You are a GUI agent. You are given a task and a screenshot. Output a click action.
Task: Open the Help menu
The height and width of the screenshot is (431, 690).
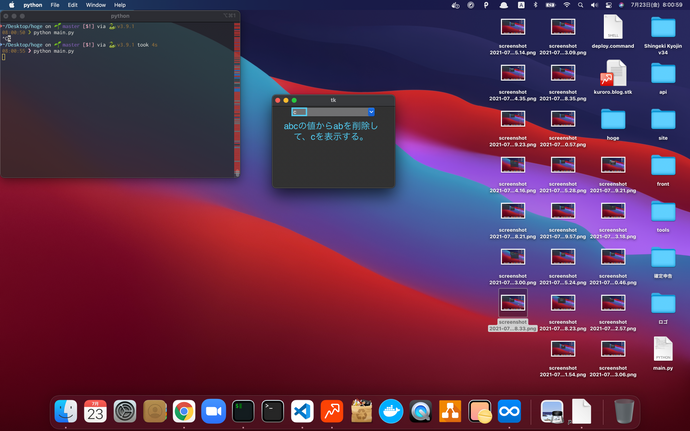click(120, 5)
